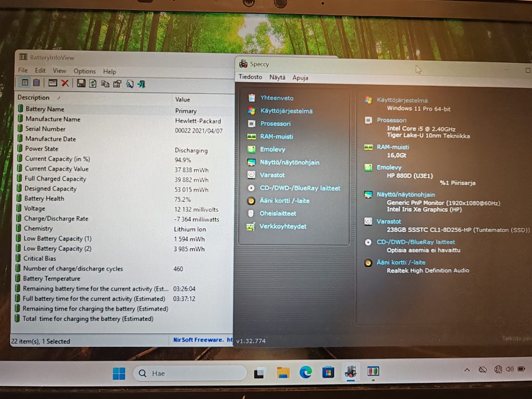Open the Käyttöjärjestelmä heading link in Speccy summary
The image size is (532, 399).
(402, 100)
